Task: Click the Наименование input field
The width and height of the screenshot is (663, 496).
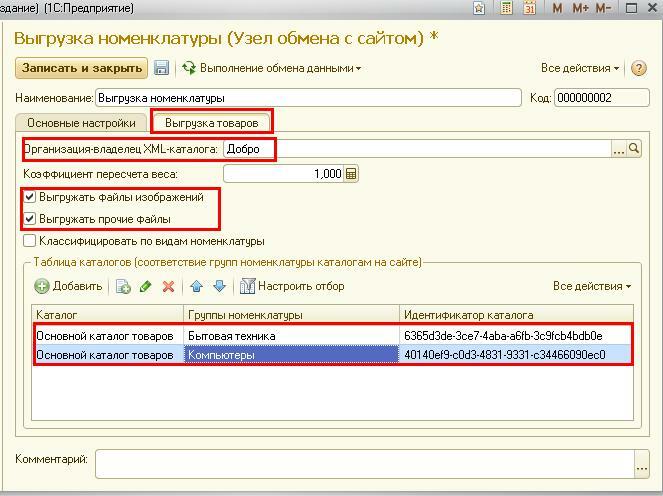Action: tap(308, 98)
